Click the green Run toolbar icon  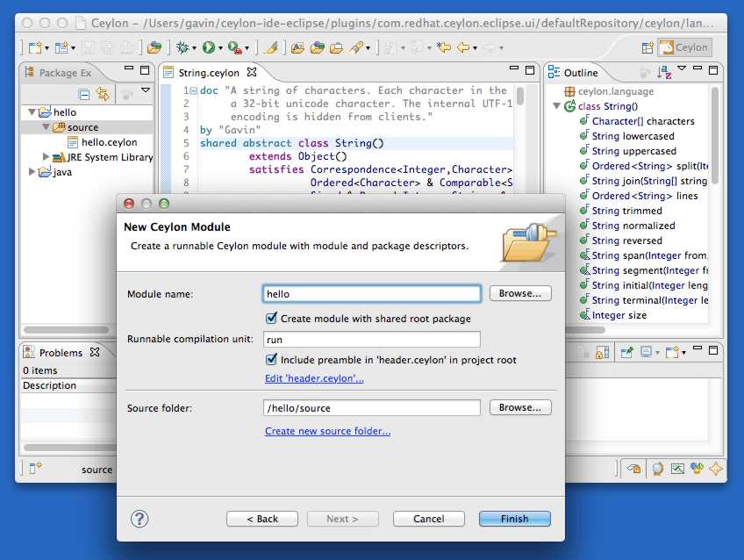tap(208, 47)
